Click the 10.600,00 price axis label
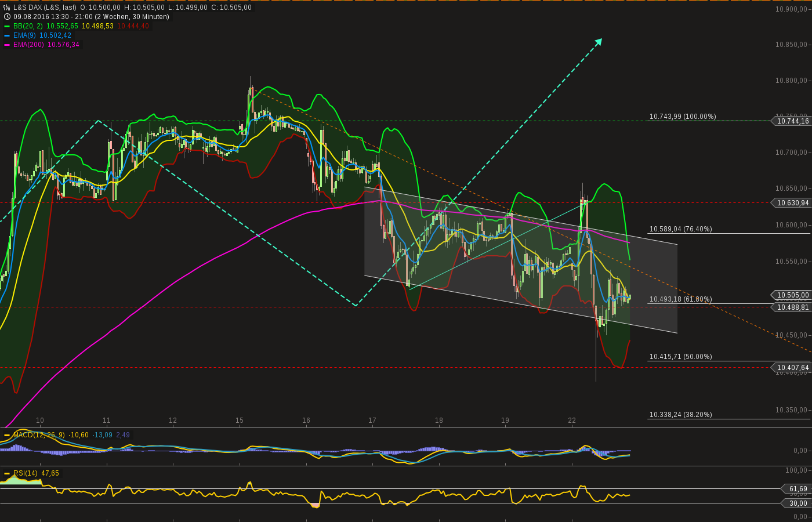The height and width of the screenshot is (522, 812). (x=792, y=225)
